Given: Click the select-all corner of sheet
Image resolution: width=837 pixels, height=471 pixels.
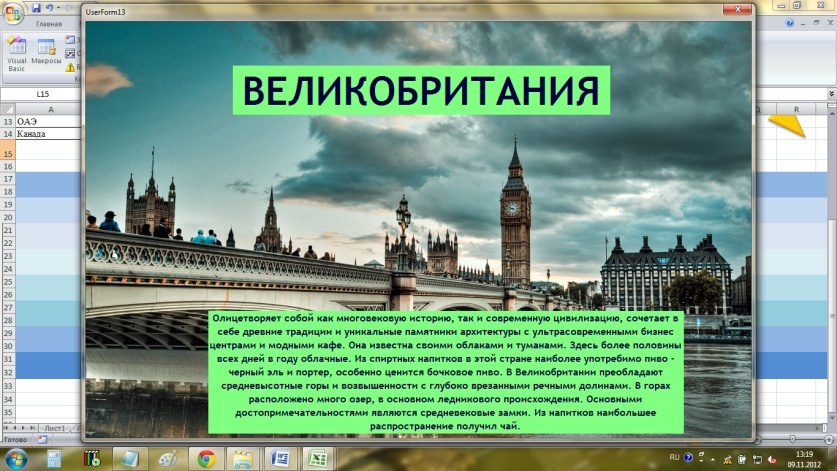Looking at the screenshot, I should (x=7, y=109).
